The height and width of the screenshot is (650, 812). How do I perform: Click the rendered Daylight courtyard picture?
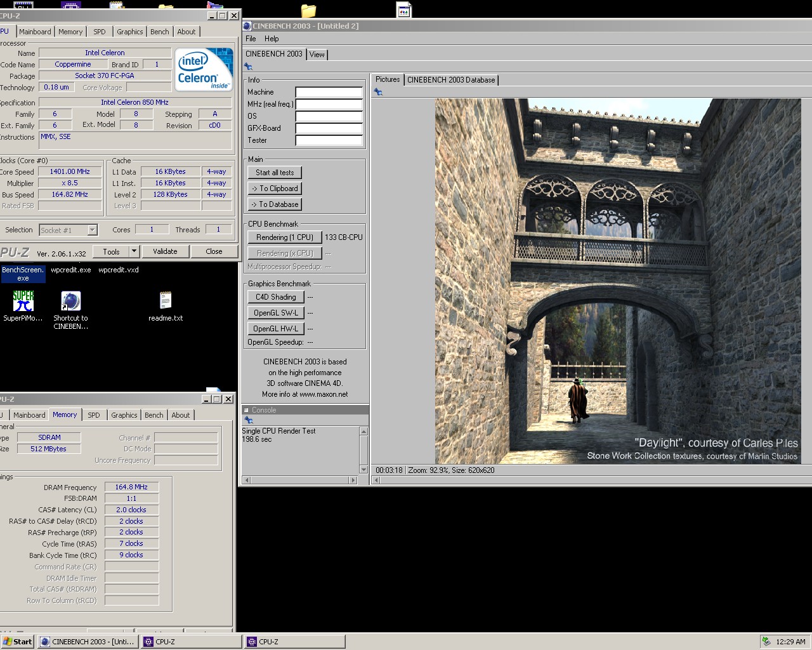coord(618,281)
